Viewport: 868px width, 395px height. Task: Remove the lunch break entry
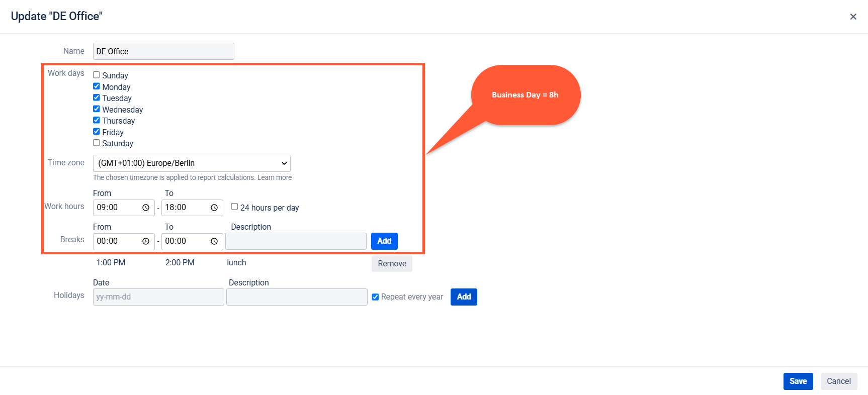point(392,264)
